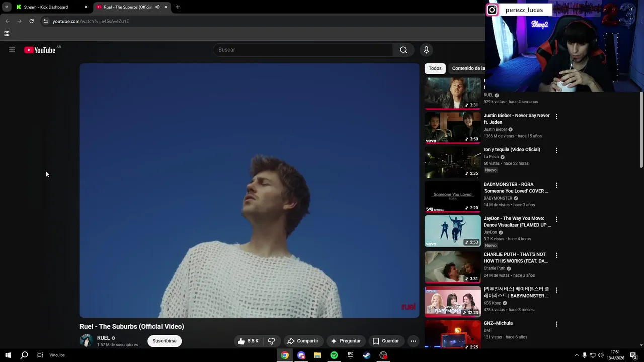The width and height of the screenshot is (644, 362).
Task: Open options menu for GNZ~Michula video
Action: click(x=556, y=324)
